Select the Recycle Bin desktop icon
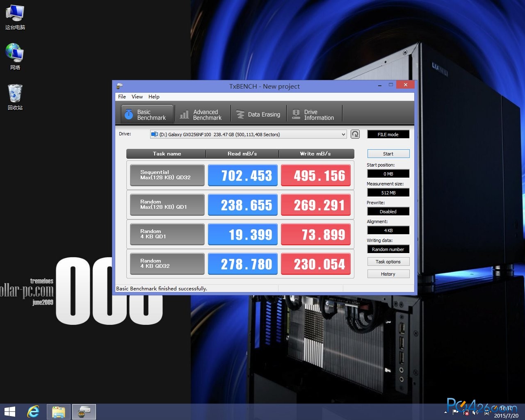525x420 pixels. [x=15, y=97]
